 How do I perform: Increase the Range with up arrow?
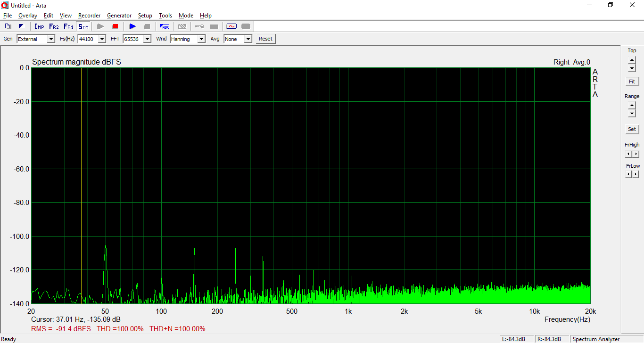(632, 106)
